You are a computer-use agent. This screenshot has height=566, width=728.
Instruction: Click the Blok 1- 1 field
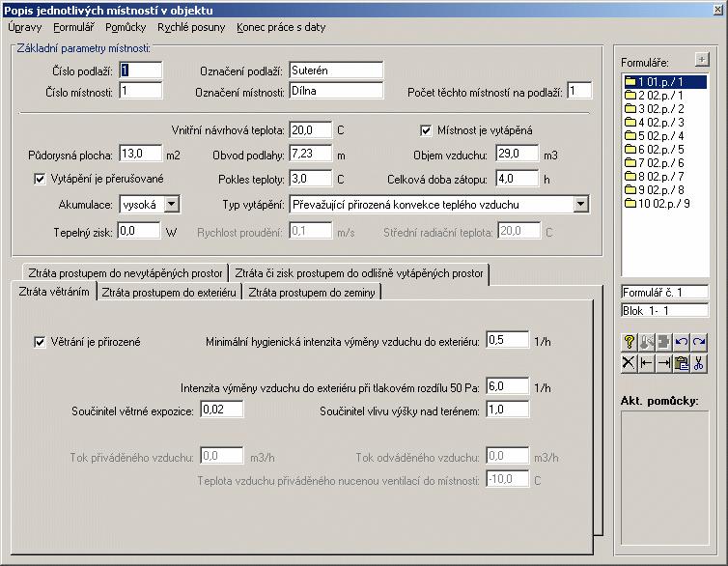pos(664,311)
